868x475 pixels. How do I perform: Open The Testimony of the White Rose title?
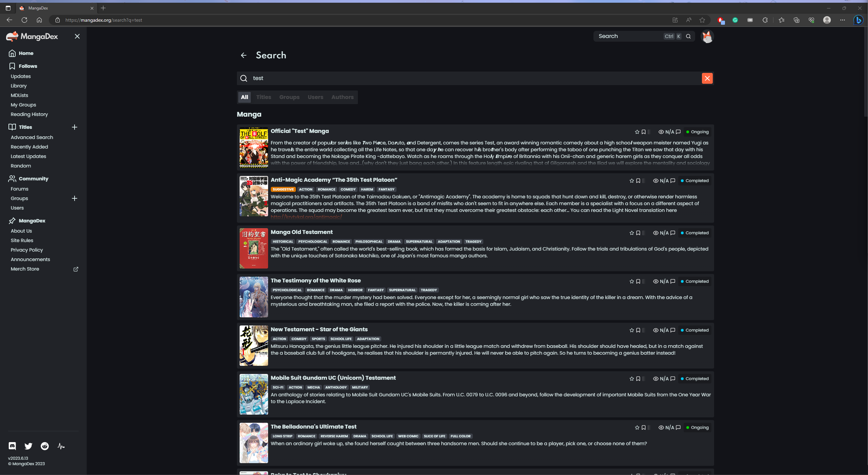pyautogui.click(x=316, y=280)
